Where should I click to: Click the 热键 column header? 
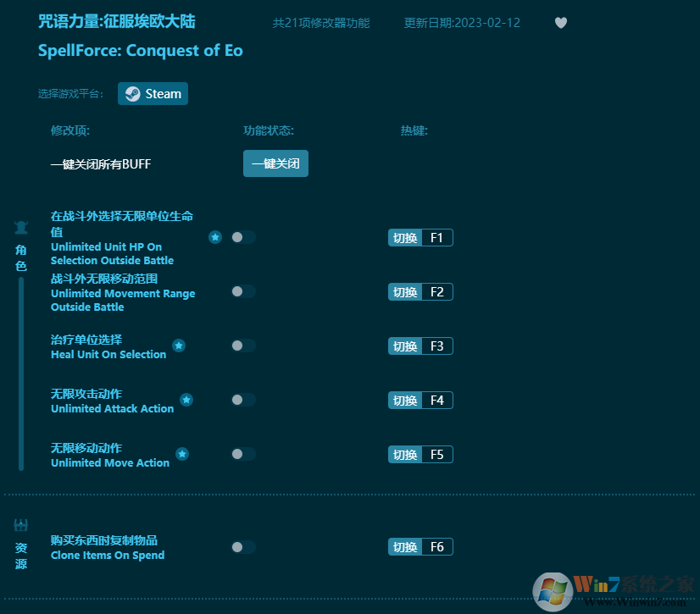coord(414,130)
